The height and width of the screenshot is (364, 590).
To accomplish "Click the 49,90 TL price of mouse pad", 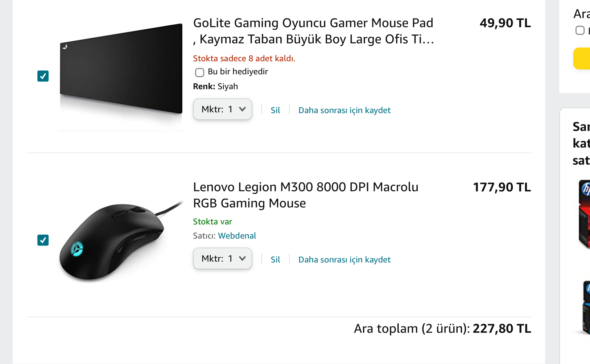I will pyautogui.click(x=505, y=23).
